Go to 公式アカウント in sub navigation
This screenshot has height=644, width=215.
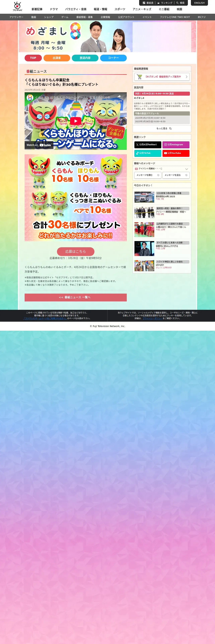click(x=126, y=17)
